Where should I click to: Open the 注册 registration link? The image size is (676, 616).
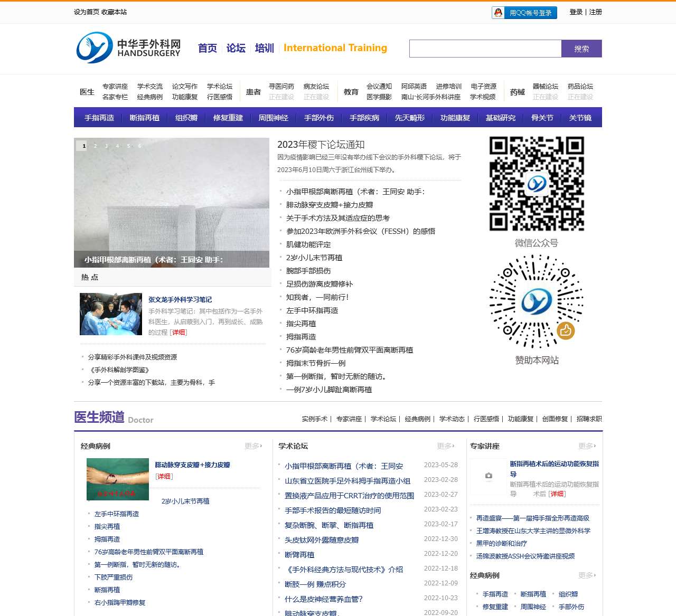coord(595,12)
